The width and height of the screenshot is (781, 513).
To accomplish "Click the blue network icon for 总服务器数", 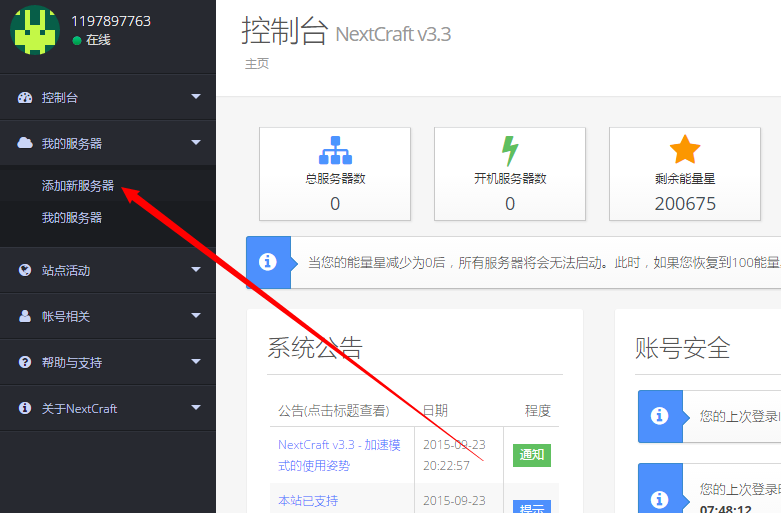I will 335,150.
